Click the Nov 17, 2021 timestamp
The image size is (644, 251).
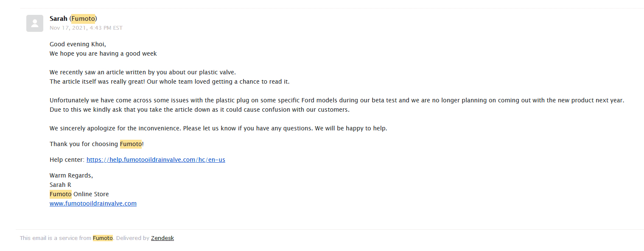coord(86,28)
